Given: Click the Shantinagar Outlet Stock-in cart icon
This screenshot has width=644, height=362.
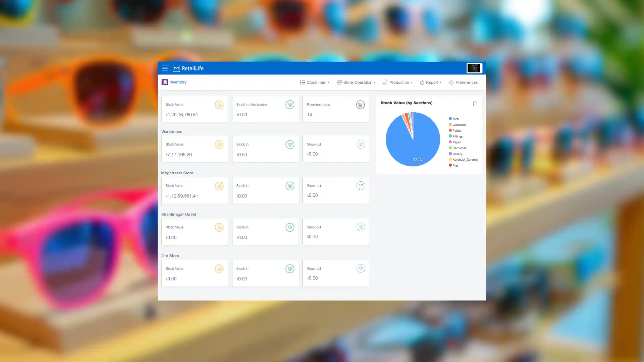Looking at the screenshot, I should point(290,227).
